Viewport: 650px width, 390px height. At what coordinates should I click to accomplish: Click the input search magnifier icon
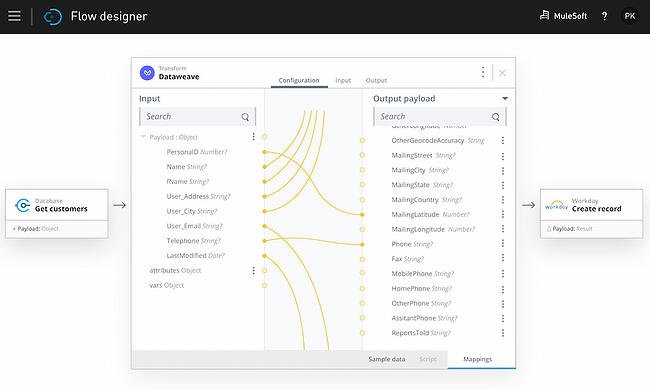click(x=245, y=117)
